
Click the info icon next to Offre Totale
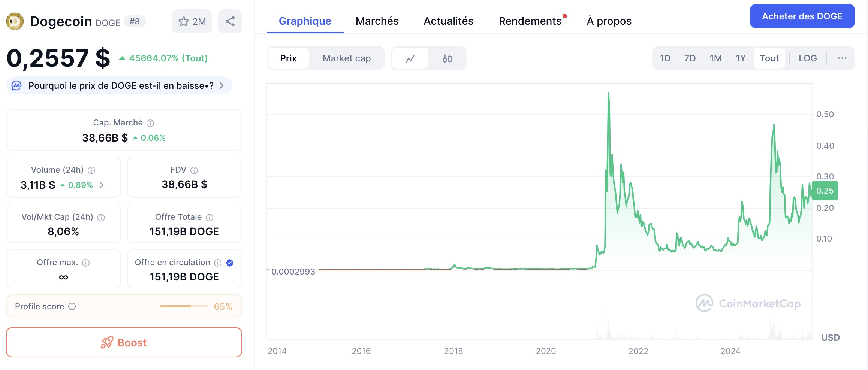[x=210, y=218]
